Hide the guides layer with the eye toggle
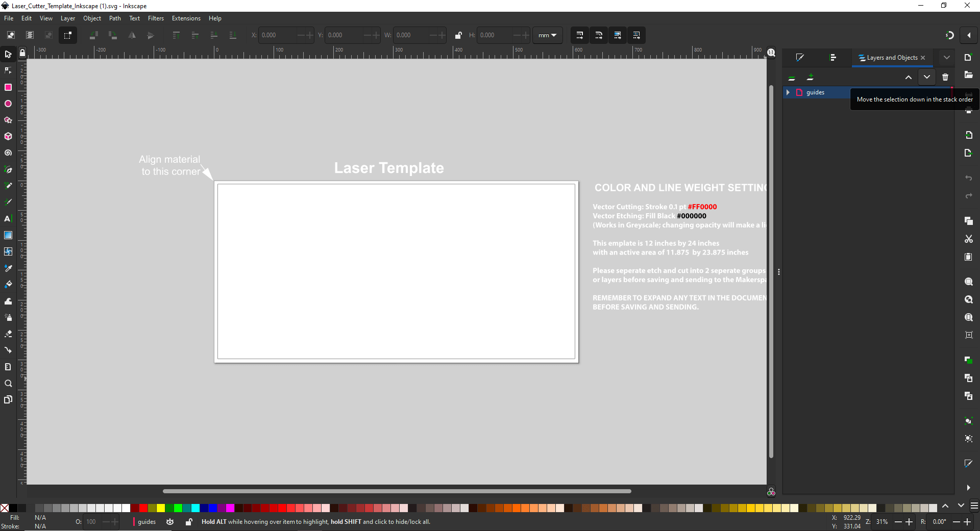 170,522
